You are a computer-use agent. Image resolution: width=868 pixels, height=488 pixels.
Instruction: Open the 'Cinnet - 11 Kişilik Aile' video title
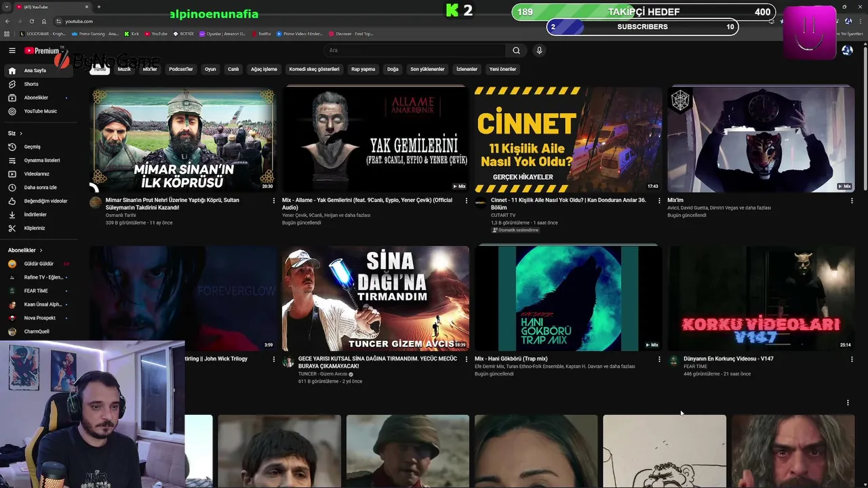pyautogui.click(x=568, y=204)
